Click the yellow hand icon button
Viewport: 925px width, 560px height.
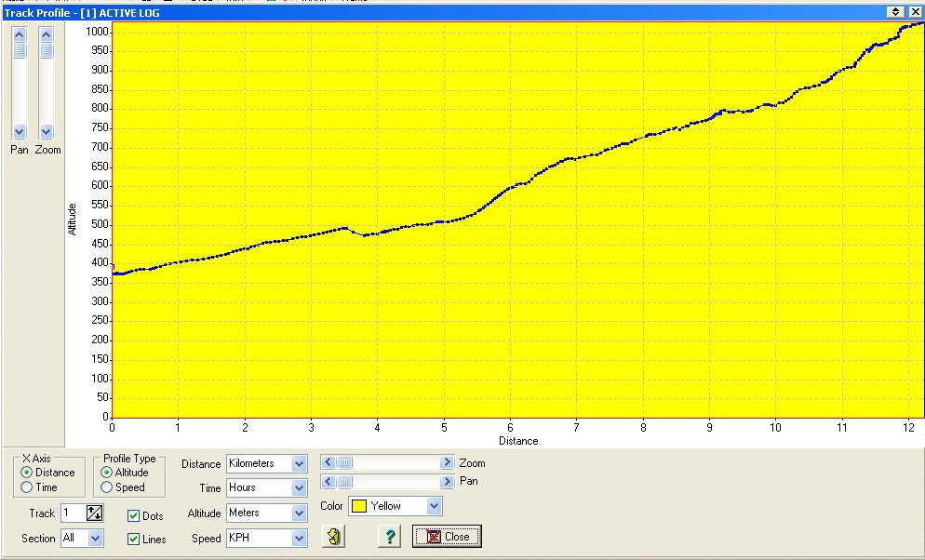tap(333, 537)
